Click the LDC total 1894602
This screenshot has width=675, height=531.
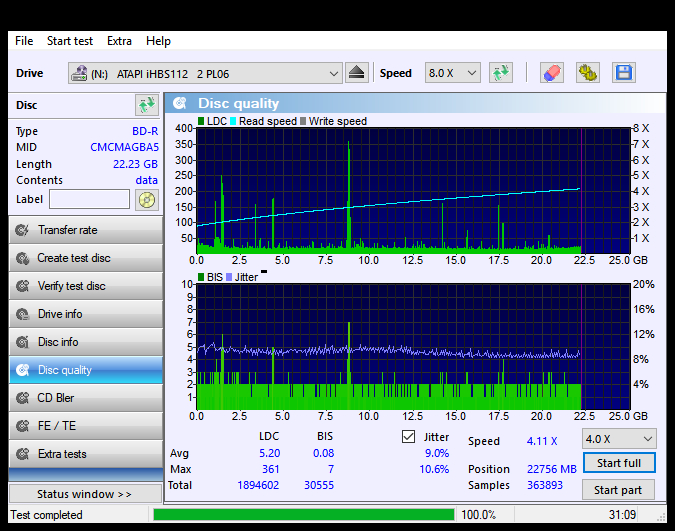click(258, 485)
